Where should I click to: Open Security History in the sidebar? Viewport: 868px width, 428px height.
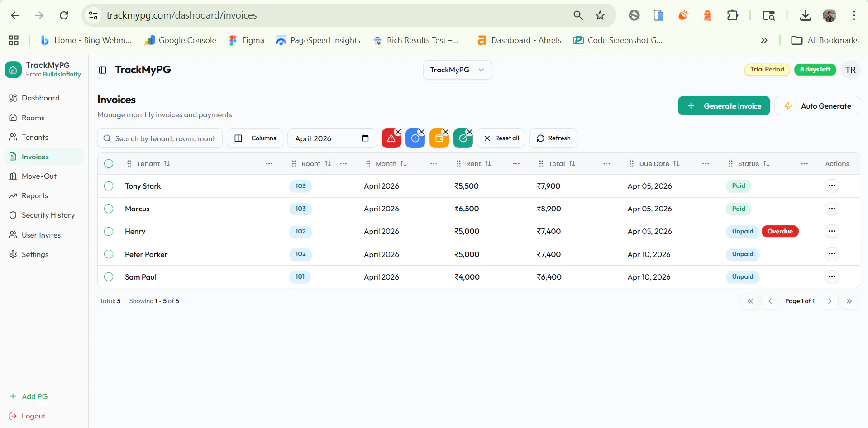click(44, 215)
